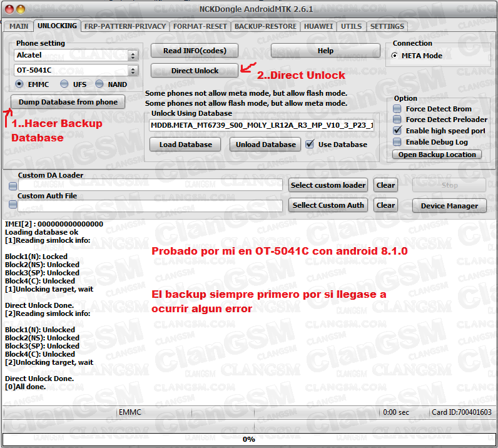Toggle Enable high speed port checkbox
This screenshot has height=448, width=498.
(397, 131)
